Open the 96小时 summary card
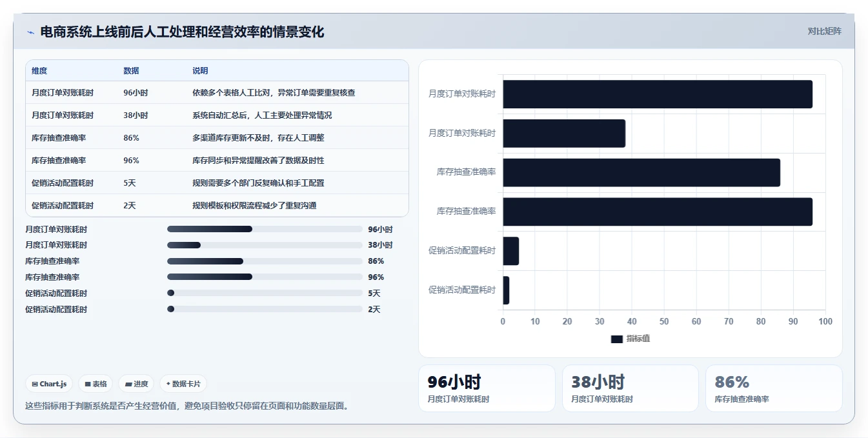This screenshot has height=438, width=868. 487,388
